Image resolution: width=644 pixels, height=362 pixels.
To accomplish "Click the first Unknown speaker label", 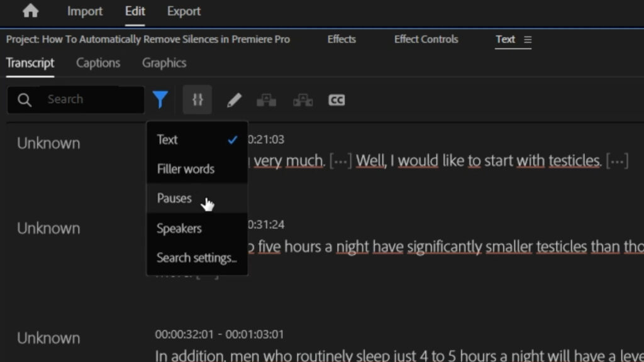I will 48,143.
